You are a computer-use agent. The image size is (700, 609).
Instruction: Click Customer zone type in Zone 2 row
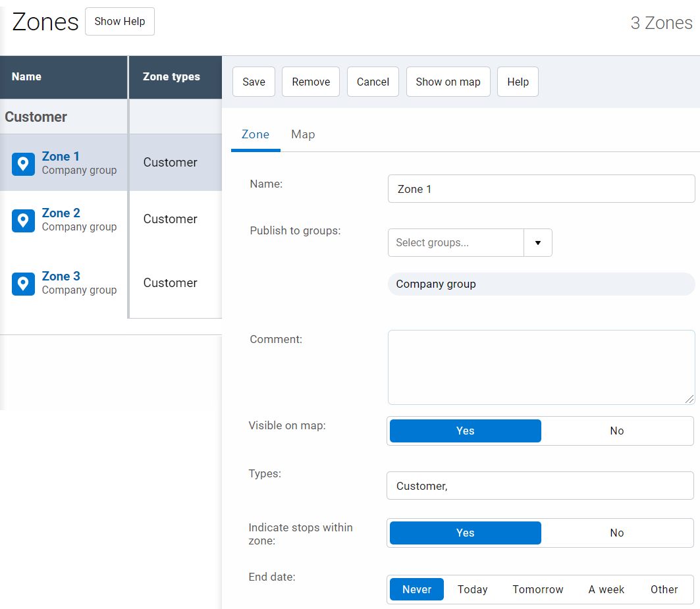170,219
